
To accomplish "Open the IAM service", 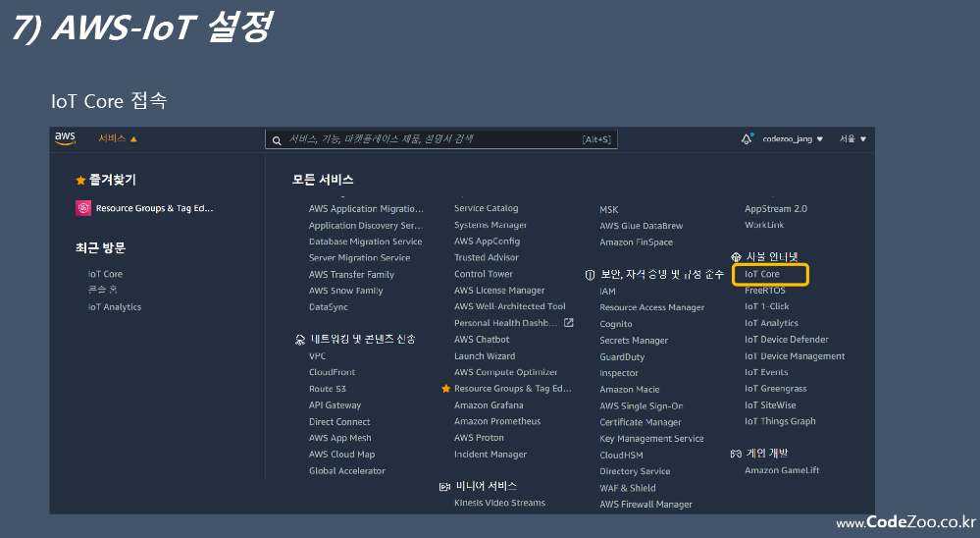I will 607,292.
